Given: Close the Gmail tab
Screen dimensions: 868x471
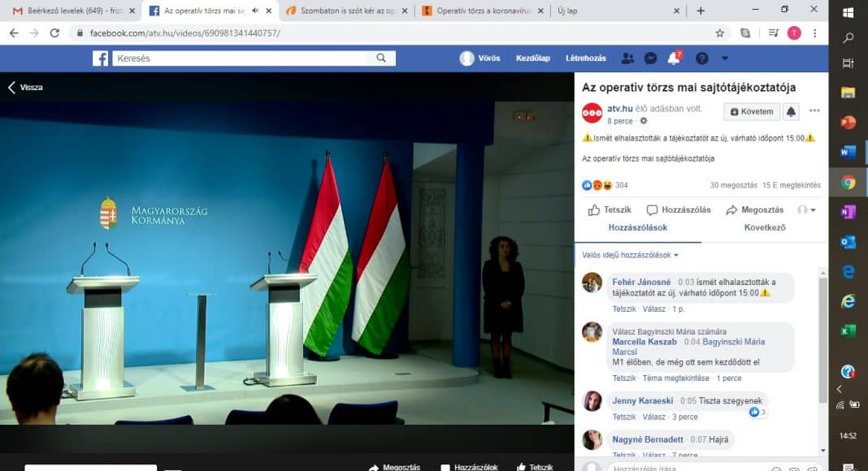Looking at the screenshot, I should click(x=132, y=11).
